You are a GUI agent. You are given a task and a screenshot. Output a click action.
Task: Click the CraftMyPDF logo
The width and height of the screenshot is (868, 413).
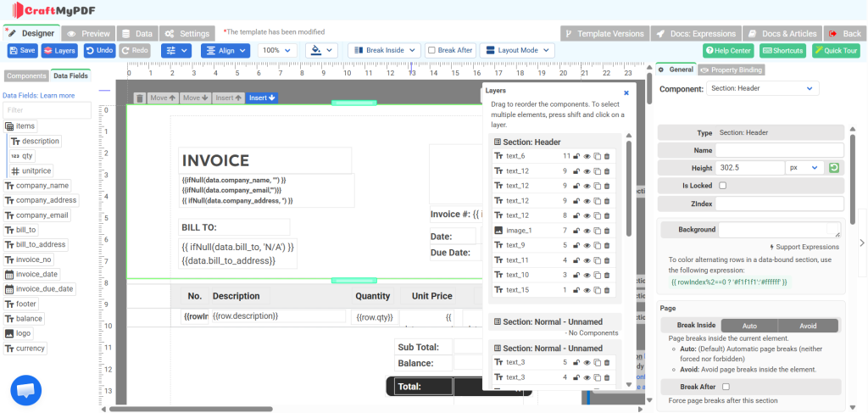[x=53, y=9]
